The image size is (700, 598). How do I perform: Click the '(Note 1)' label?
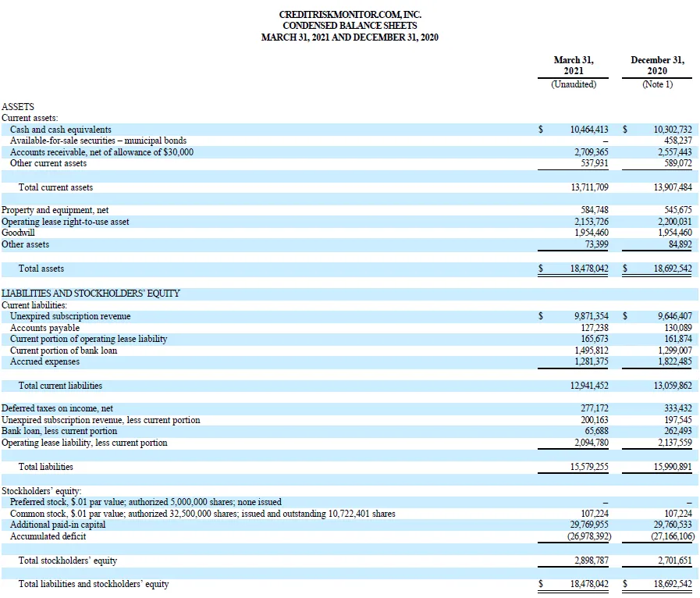[658, 84]
